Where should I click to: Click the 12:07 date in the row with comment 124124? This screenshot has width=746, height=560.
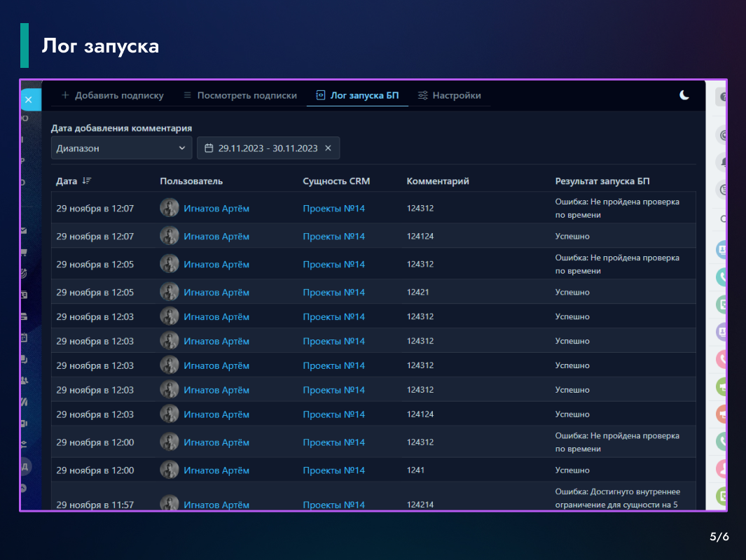point(95,237)
